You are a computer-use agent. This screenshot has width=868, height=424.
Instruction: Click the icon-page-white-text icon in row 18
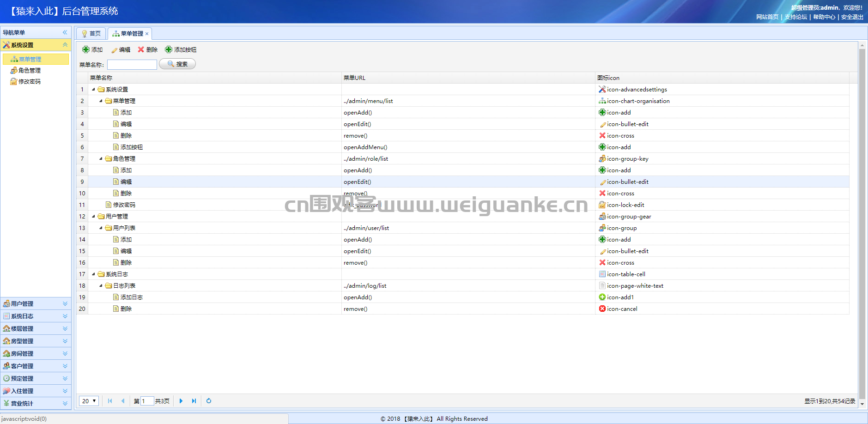(602, 285)
